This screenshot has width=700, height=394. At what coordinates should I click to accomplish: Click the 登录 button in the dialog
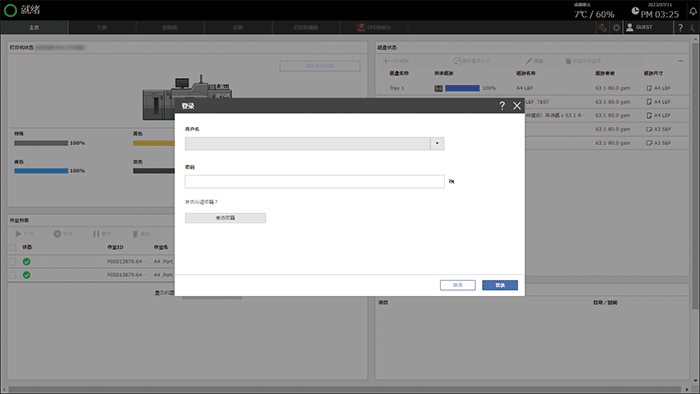[500, 285]
